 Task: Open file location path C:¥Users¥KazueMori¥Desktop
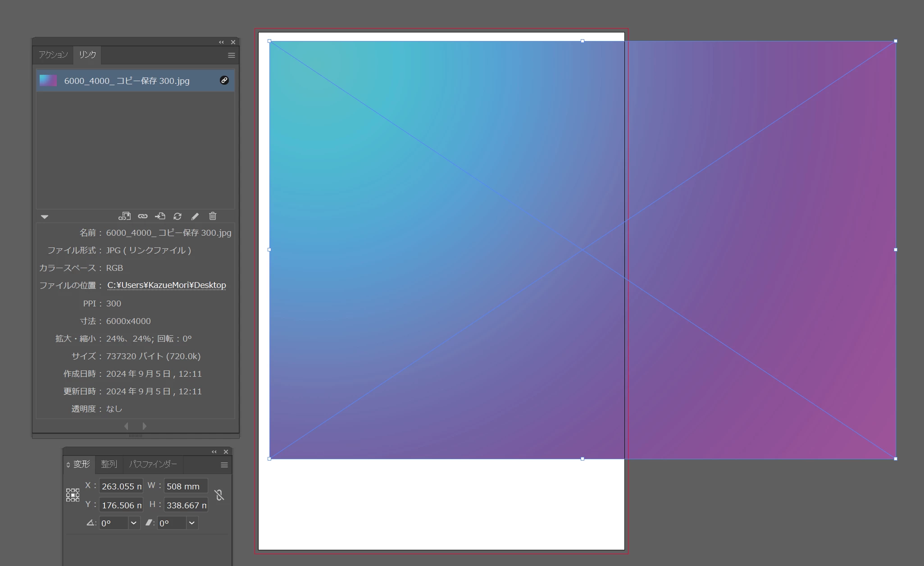tap(166, 285)
